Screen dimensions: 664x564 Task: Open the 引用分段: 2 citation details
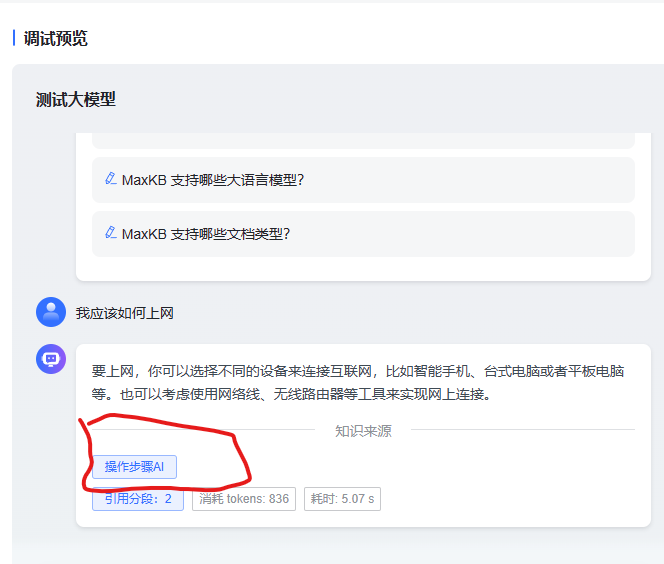138,499
